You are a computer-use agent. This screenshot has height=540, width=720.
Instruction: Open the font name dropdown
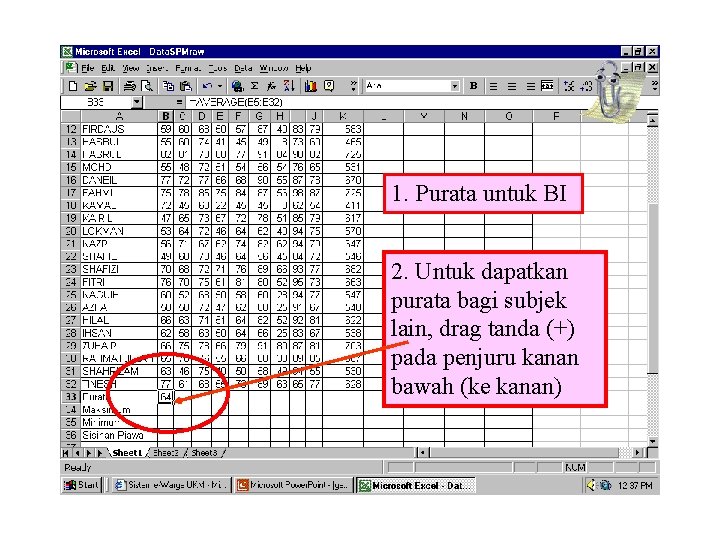[455, 86]
